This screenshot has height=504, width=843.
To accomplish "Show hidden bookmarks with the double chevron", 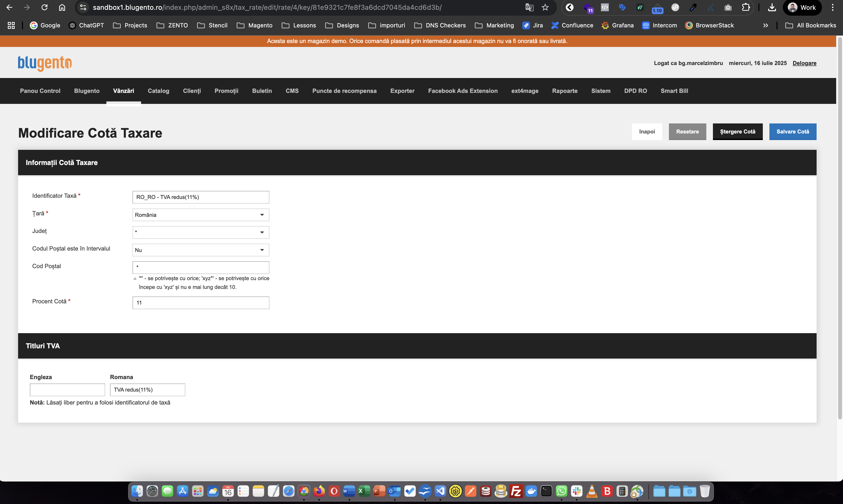I will [765, 25].
